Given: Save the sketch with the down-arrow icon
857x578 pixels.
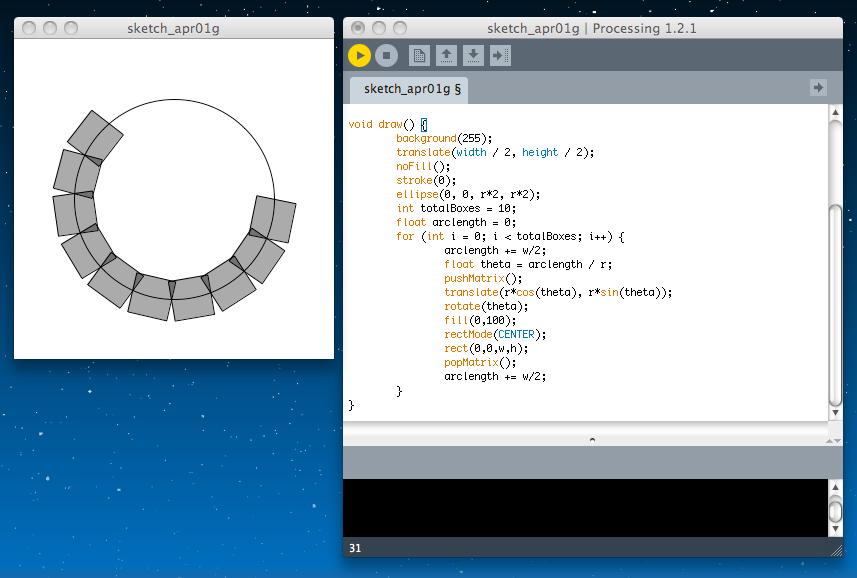Looking at the screenshot, I should click(x=473, y=56).
